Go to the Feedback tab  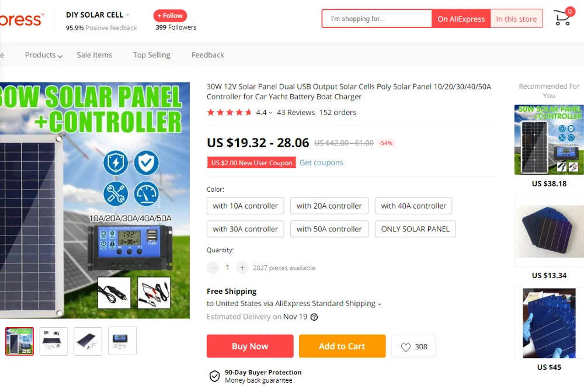(x=208, y=55)
